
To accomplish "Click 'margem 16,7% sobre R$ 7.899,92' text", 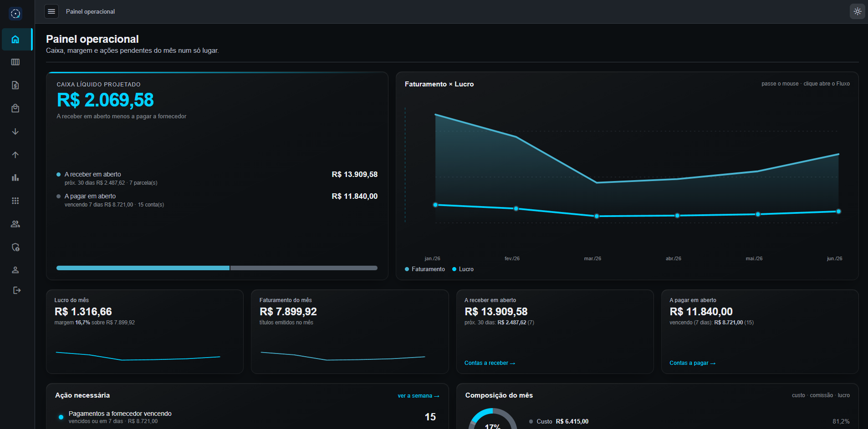I will (95, 323).
